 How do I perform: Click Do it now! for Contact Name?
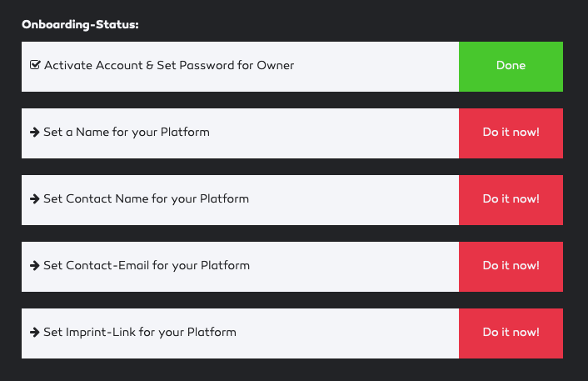[x=511, y=200]
